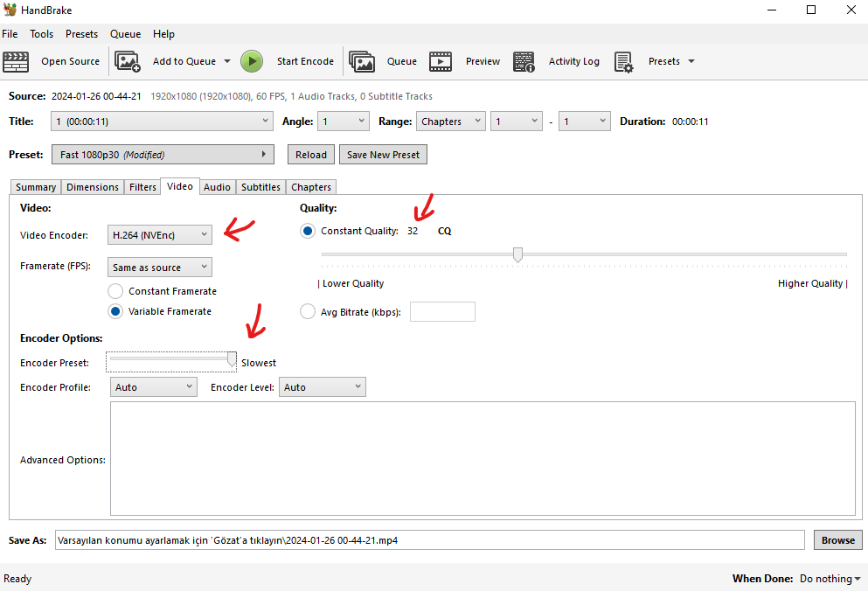Click the Reload preset button
Viewport: 868px width, 591px height.
[311, 155]
